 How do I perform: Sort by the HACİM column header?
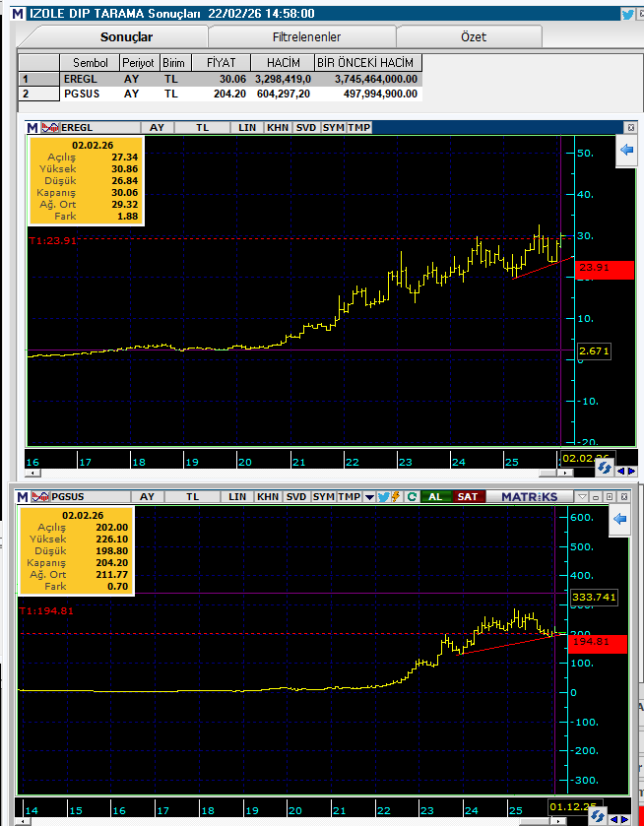[x=283, y=63]
